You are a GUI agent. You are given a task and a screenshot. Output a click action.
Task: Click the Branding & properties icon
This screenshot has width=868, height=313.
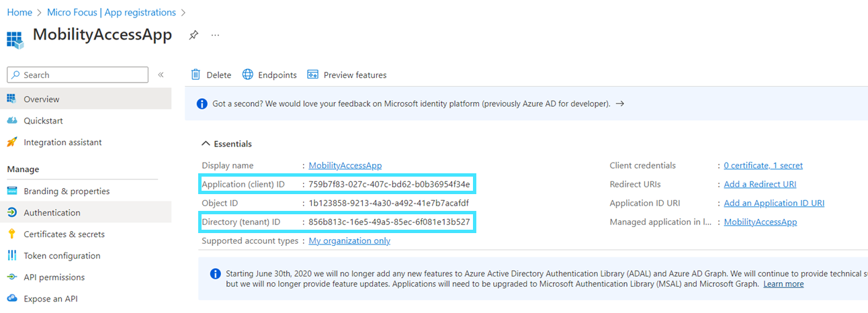11,191
